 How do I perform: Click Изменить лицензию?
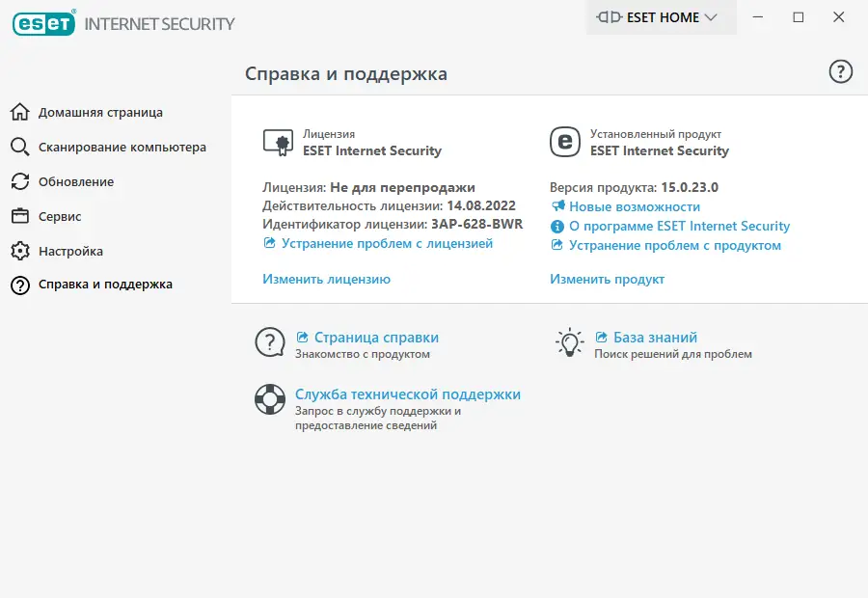pyautogui.click(x=326, y=279)
